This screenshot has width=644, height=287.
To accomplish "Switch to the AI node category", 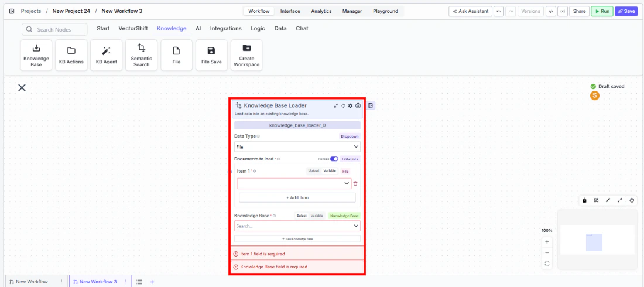I will tap(198, 28).
